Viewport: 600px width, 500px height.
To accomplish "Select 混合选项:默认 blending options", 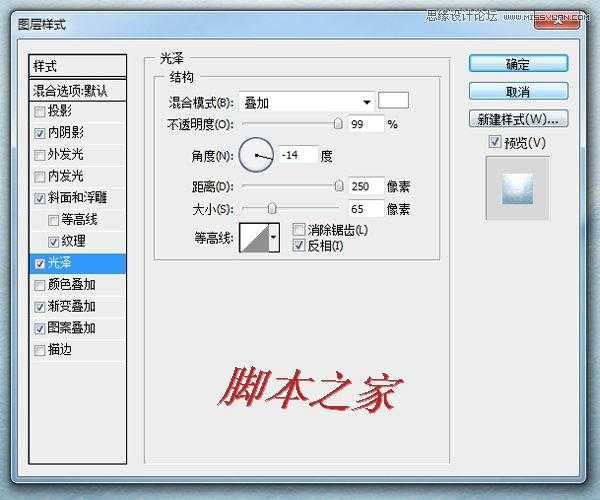I will pos(77,91).
